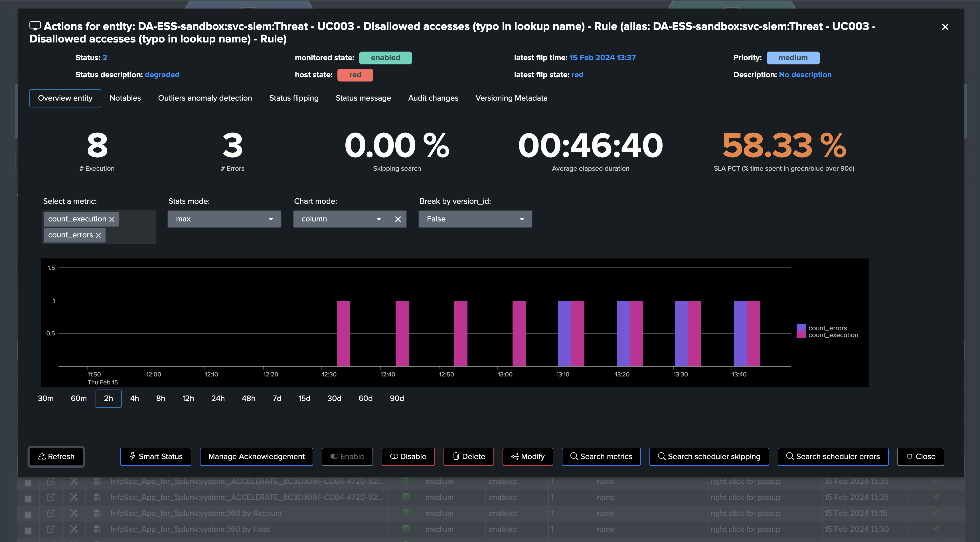The image size is (980, 542).
Task: Click the count_execution legend swatch
Action: coord(801,335)
